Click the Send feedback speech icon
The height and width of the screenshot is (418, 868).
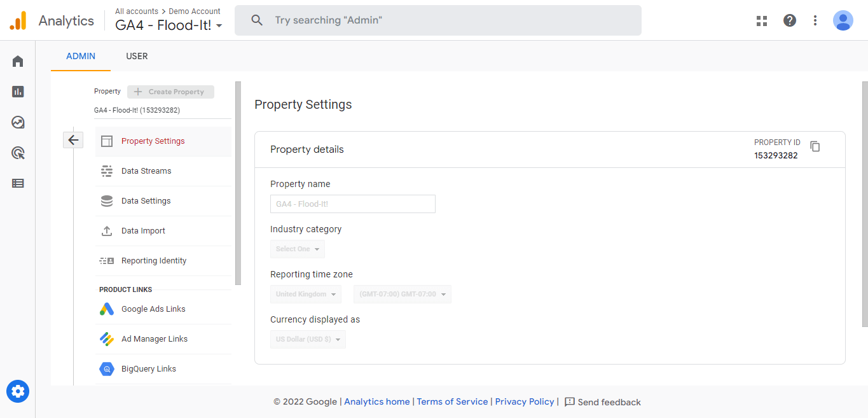click(570, 402)
